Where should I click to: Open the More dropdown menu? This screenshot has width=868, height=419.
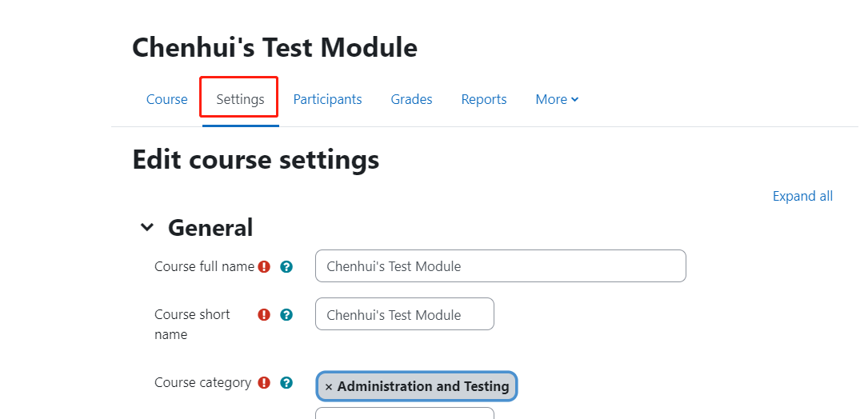point(557,99)
